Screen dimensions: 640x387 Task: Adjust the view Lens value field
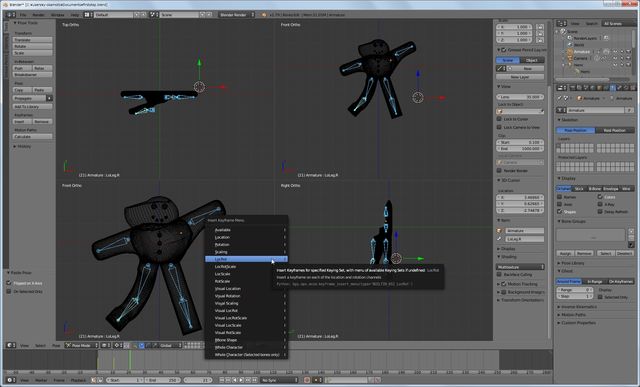520,97
